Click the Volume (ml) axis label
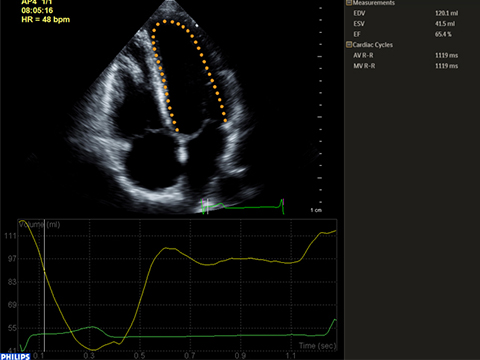This screenshot has width=480, height=360. pyautogui.click(x=39, y=224)
